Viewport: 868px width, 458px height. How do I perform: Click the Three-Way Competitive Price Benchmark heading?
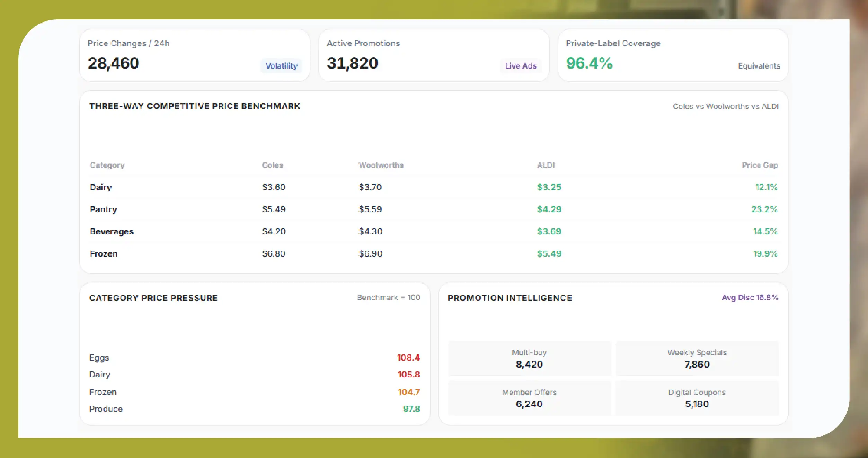pyautogui.click(x=195, y=106)
